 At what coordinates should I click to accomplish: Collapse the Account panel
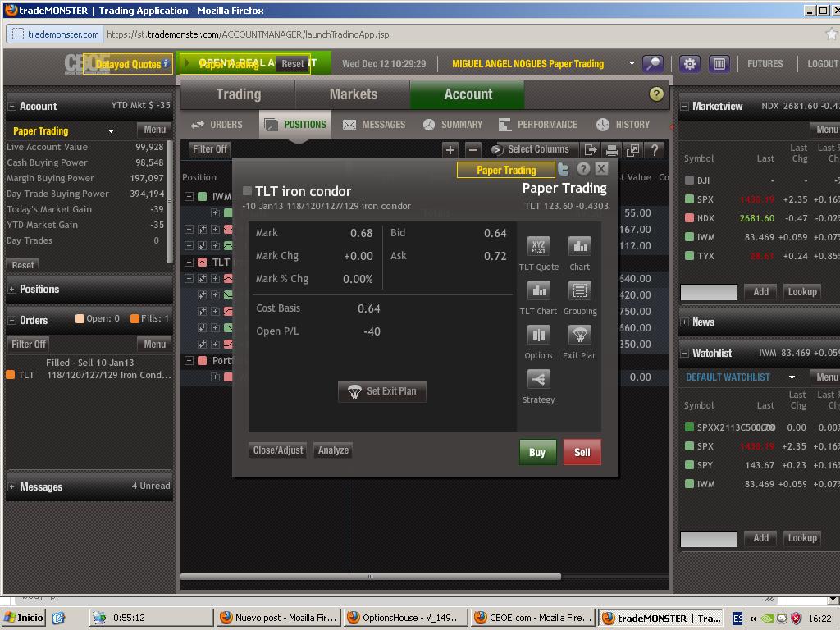(11, 106)
